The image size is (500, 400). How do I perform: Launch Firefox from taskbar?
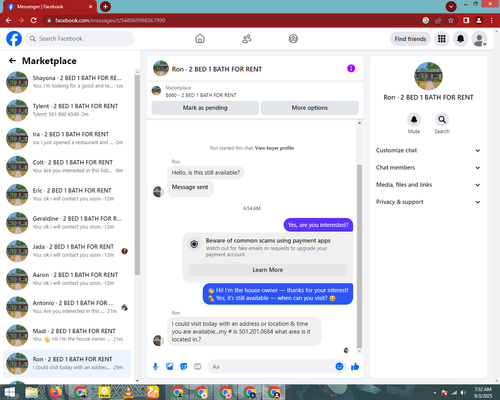click(x=56, y=392)
